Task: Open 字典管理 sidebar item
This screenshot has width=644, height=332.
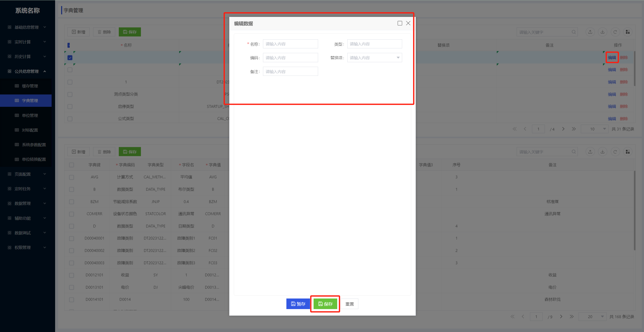Action: [x=26, y=101]
